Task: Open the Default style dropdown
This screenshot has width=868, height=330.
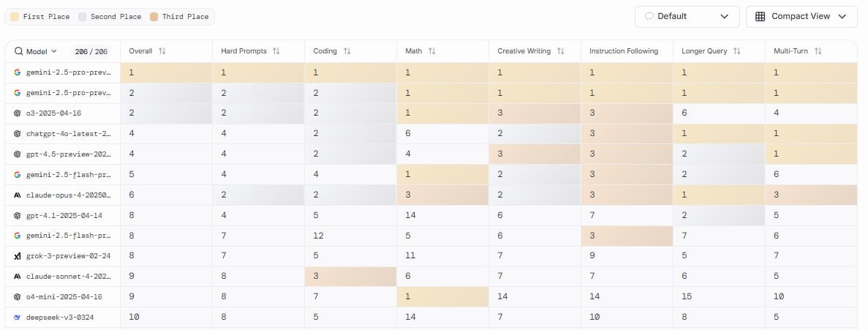Action: [687, 16]
